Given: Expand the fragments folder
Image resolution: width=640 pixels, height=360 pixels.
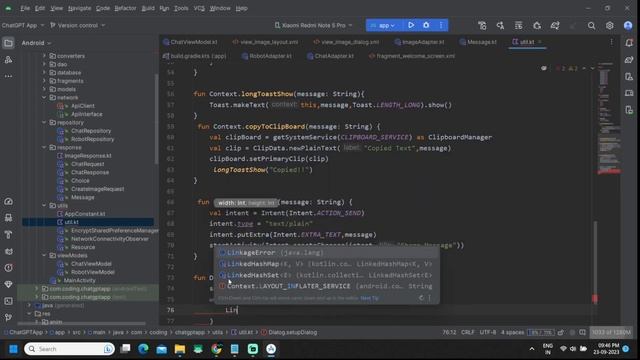Looking at the screenshot, I should click(x=44, y=81).
